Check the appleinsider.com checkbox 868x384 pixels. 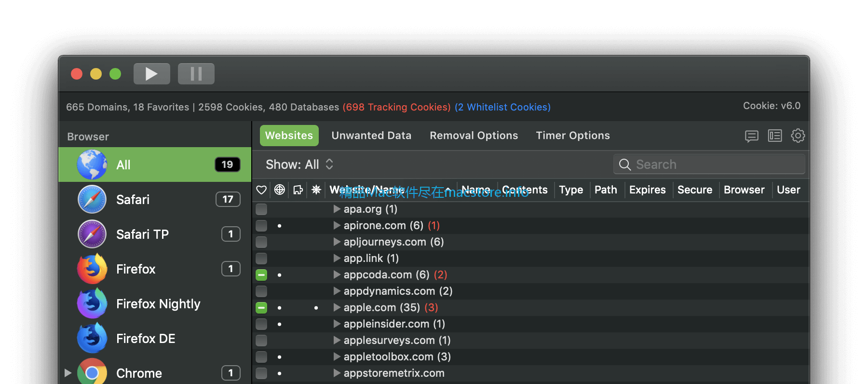point(261,324)
